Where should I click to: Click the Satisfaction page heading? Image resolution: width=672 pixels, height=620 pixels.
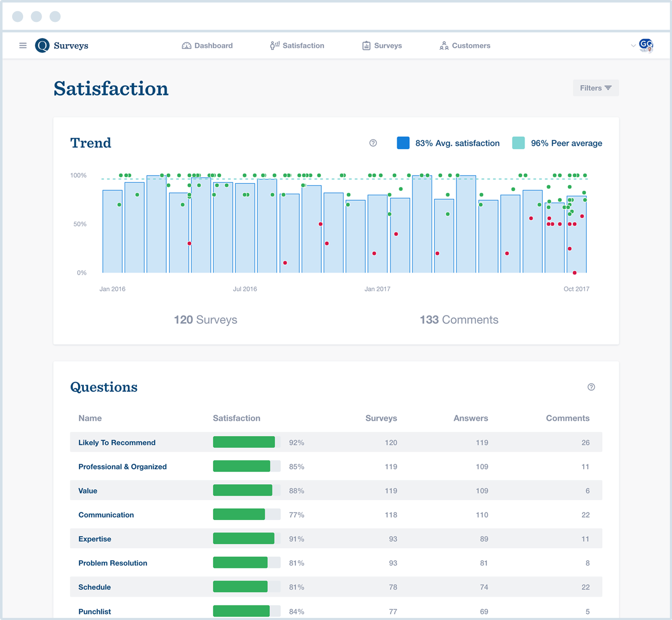tap(111, 89)
